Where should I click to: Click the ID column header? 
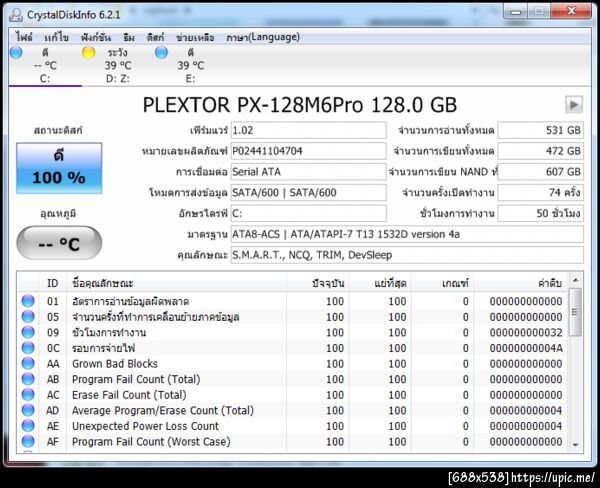pyautogui.click(x=52, y=283)
